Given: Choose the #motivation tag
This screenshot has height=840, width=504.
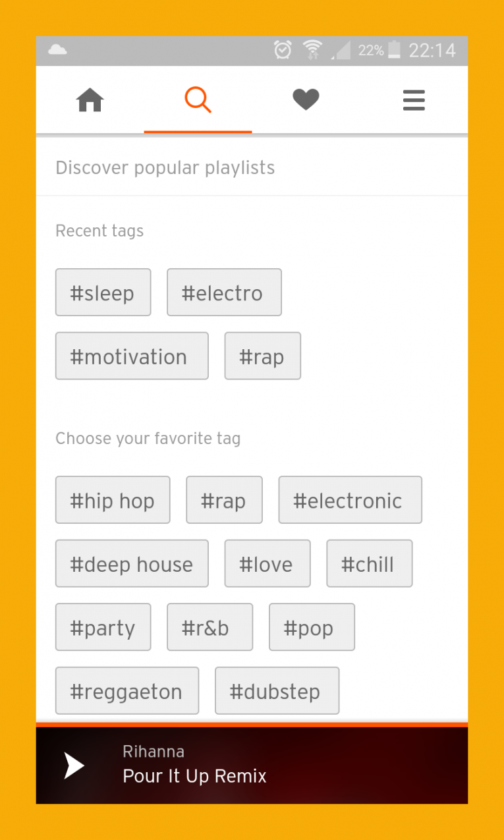Looking at the screenshot, I should click(131, 356).
